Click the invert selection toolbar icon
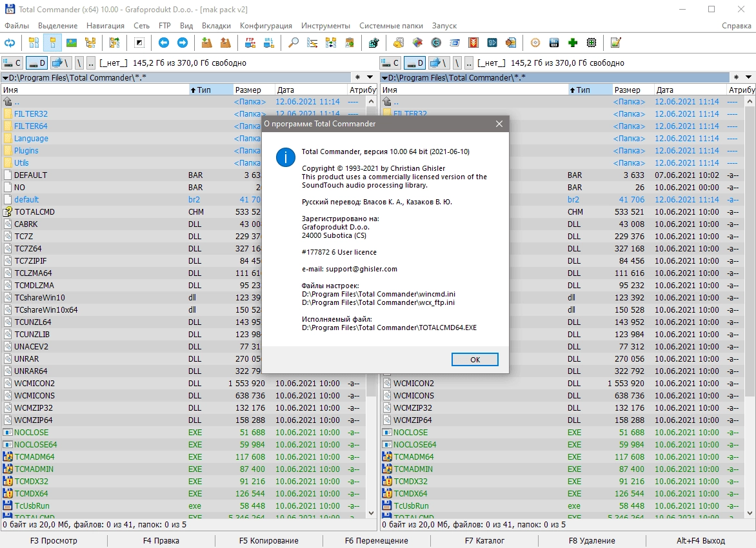Screen dimensions: 756x548 pos(139,43)
